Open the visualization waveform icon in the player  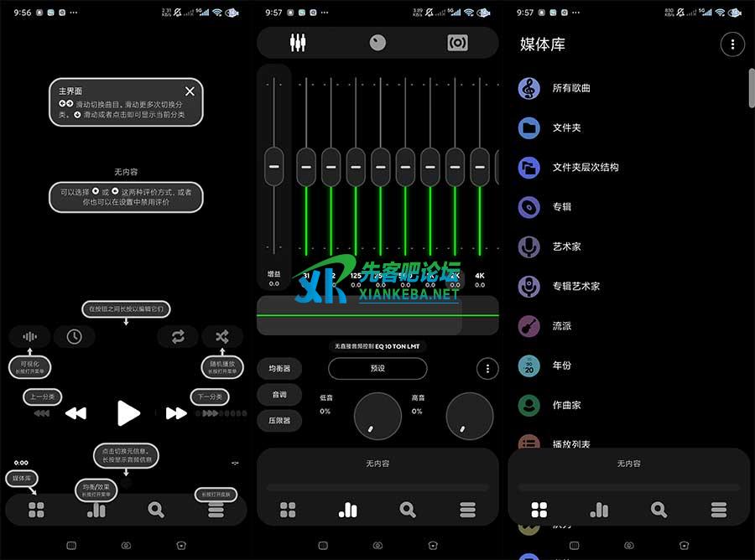click(x=29, y=337)
